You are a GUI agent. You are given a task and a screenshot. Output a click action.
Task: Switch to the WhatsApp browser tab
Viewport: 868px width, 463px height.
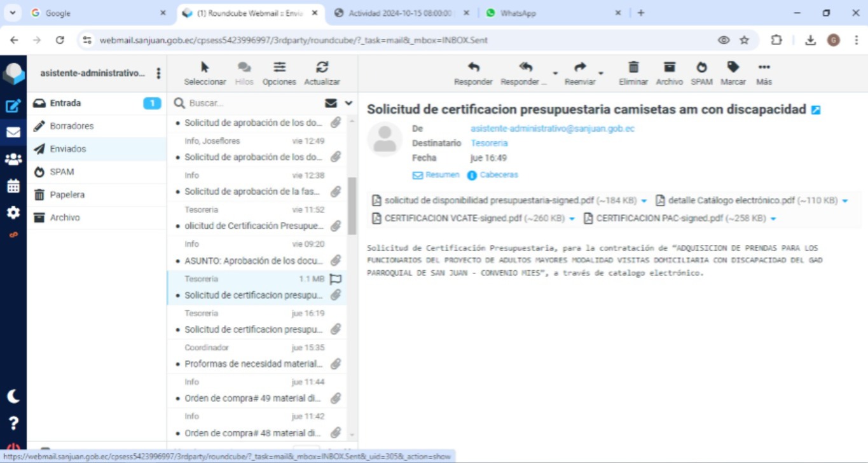point(547,13)
